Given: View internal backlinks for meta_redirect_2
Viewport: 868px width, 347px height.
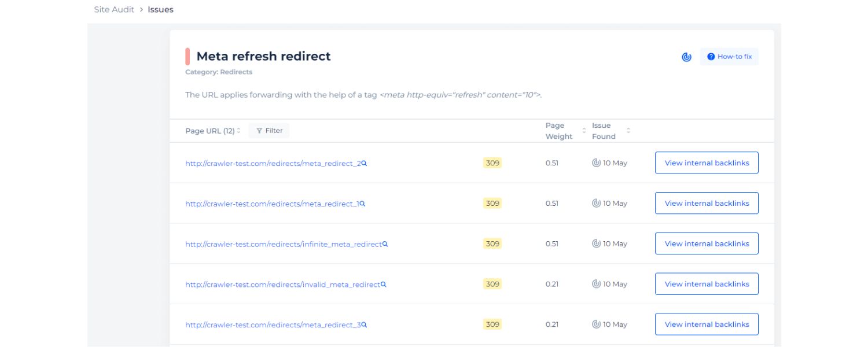Looking at the screenshot, I should click(x=706, y=163).
